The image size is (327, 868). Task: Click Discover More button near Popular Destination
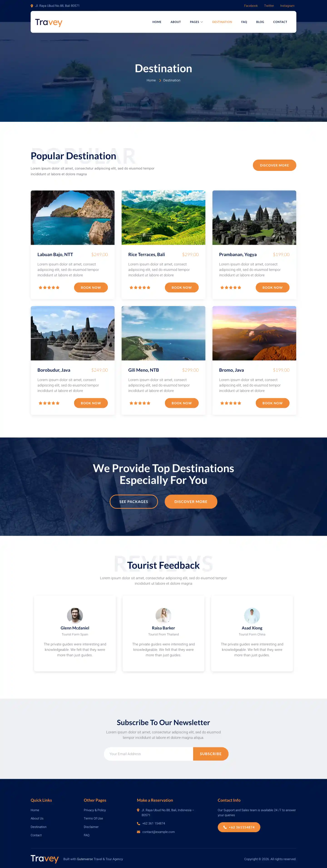point(274,165)
